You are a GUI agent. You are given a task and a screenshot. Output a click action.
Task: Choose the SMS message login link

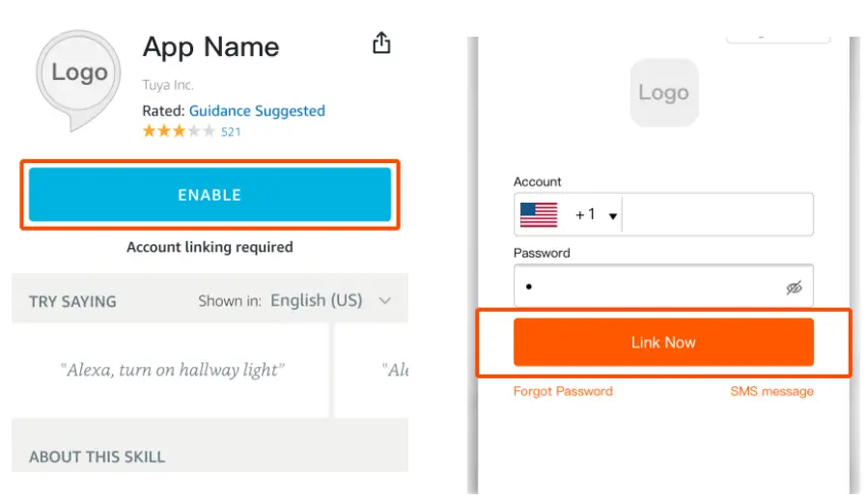click(771, 391)
